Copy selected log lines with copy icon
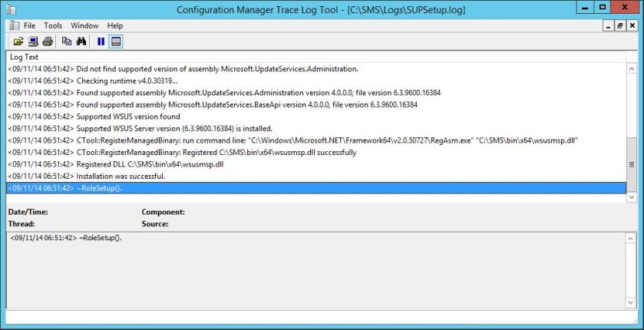The height and width of the screenshot is (330, 644). [67, 41]
